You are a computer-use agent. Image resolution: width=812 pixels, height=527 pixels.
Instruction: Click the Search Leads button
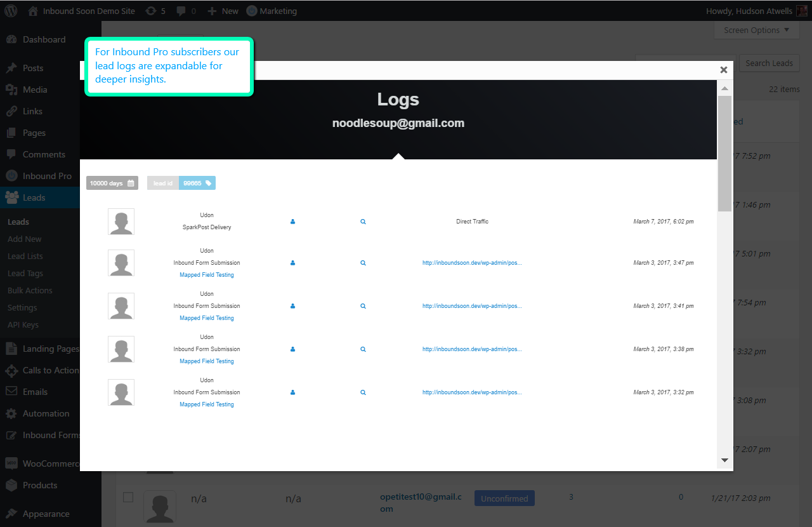point(769,63)
